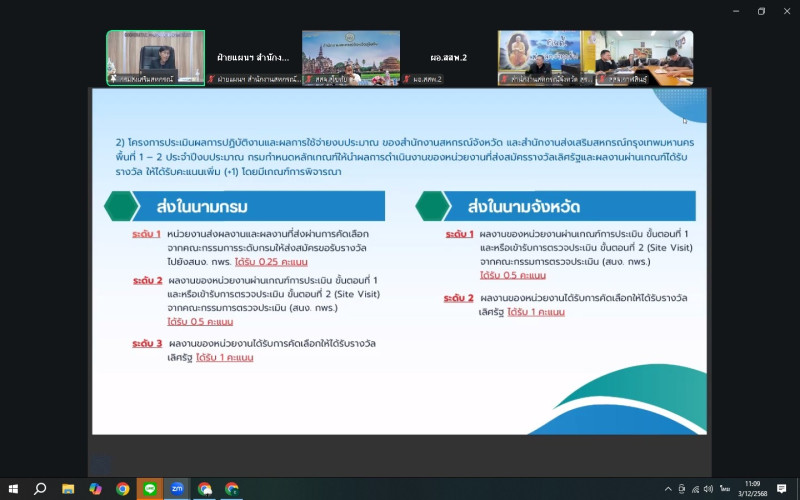Open the Chrome icon left of LINE
Screen dimensions: 800x500
click(x=123, y=489)
